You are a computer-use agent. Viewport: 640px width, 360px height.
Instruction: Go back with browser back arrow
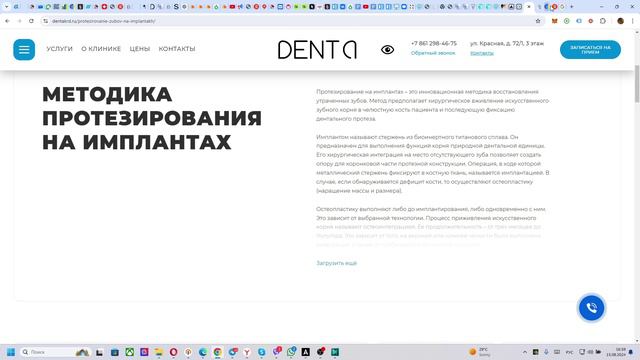click(x=7, y=21)
